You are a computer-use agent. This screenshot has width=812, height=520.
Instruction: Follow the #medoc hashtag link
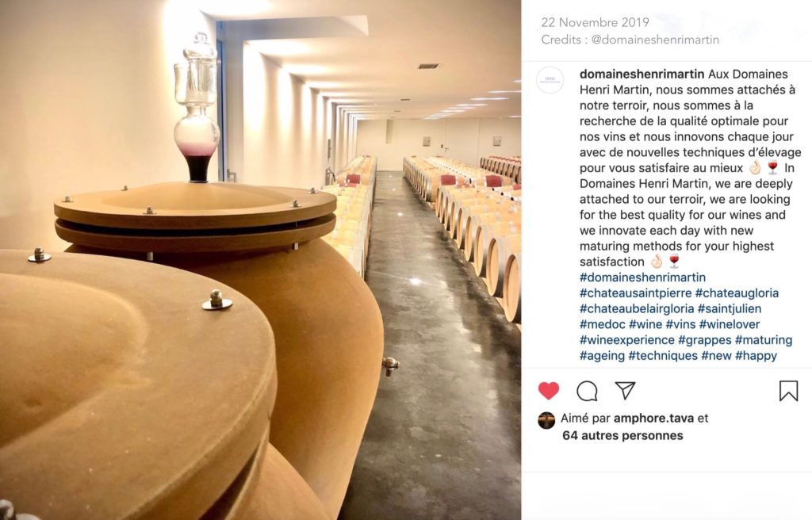(x=603, y=324)
